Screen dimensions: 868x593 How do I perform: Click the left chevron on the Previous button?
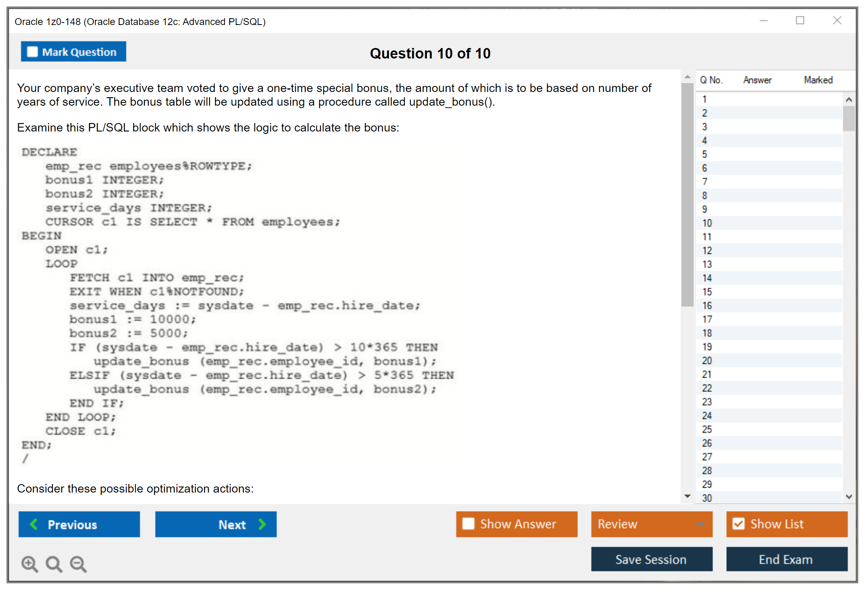34,524
